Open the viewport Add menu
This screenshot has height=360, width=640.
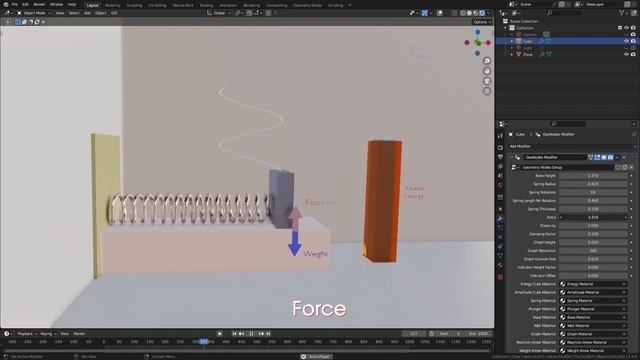[x=87, y=13]
